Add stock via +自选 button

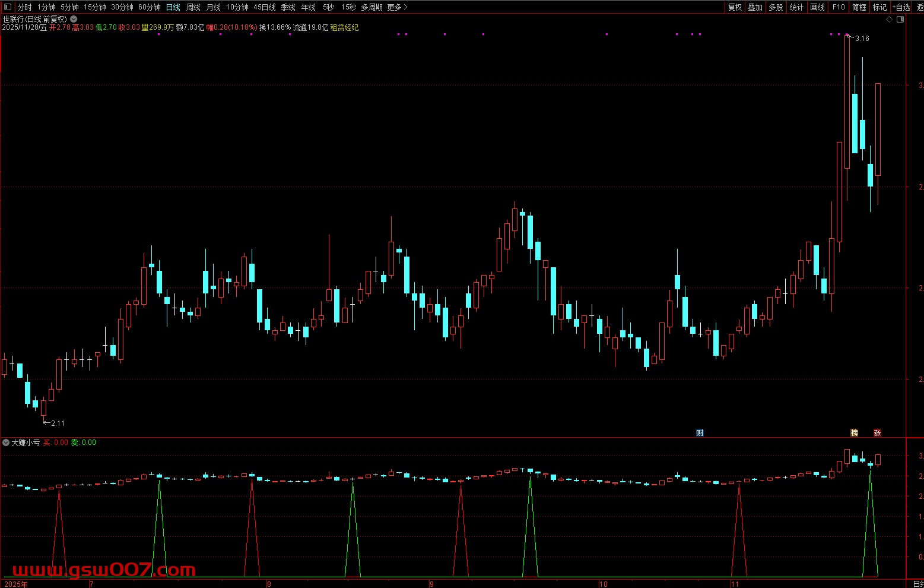tap(901, 7)
